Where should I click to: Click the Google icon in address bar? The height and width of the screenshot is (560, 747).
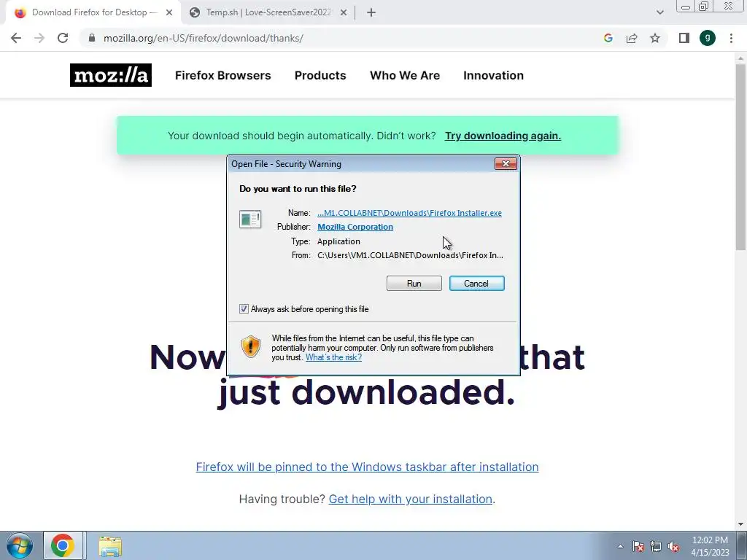click(x=608, y=38)
